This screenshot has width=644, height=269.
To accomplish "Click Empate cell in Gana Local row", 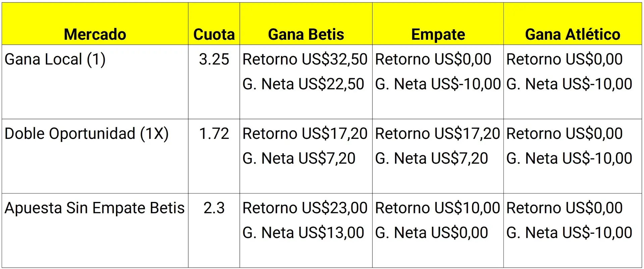I will click(438, 71).
